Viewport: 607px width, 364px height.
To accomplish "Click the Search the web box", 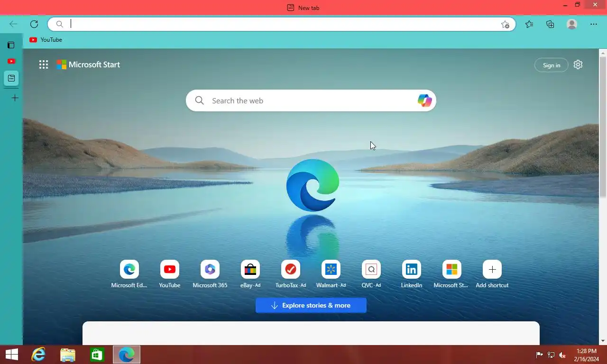I will pyautogui.click(x=311, y=100).
